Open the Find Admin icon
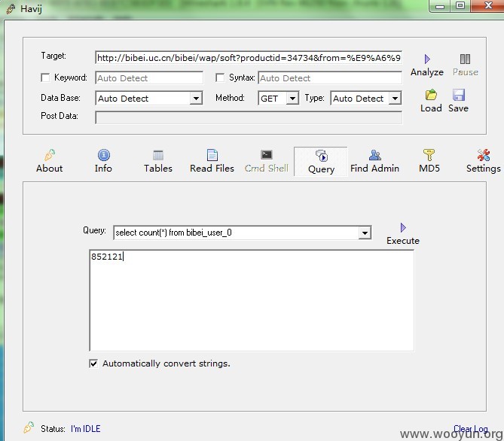Viewport: 504px width, 441px height. [x=374, y=155]
